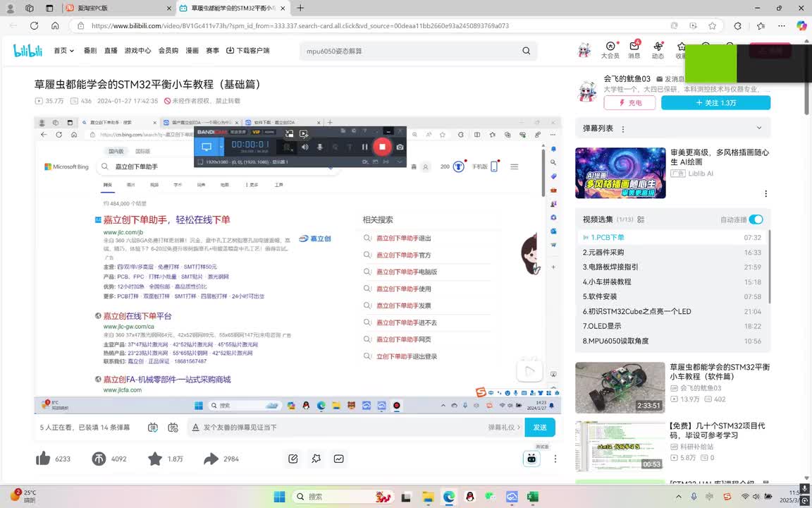The width and height of the screenshot is (812, 508).
Task: Click the browser address bar URL
Action: 300,25
